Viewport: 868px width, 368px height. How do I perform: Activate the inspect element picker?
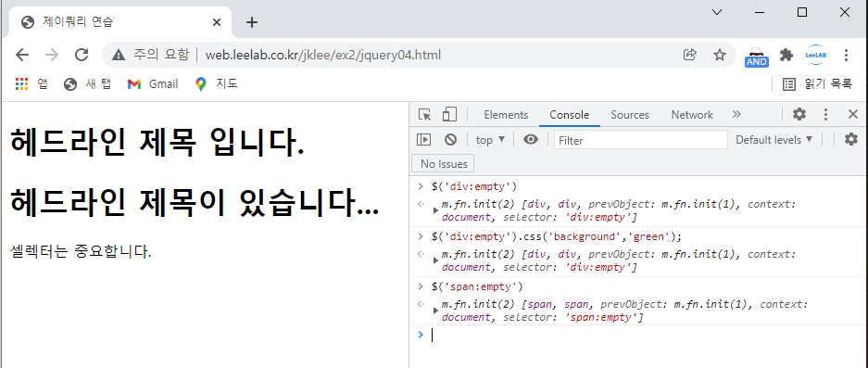[424, 115]
